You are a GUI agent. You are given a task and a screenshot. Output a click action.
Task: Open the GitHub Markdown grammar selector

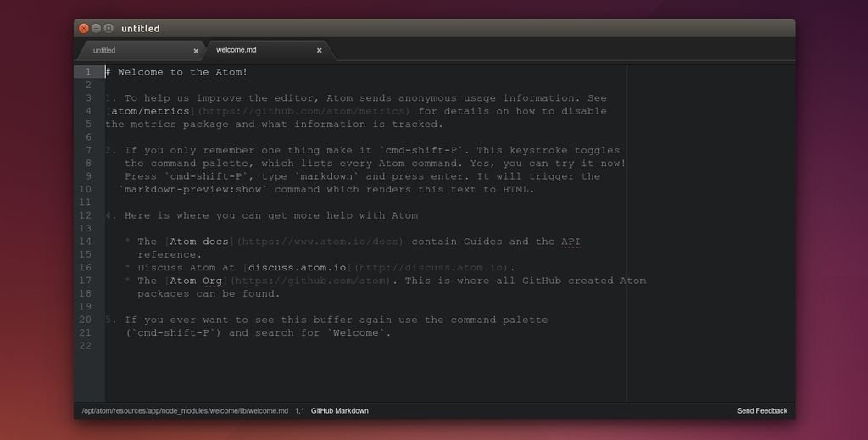[x=339, y=411]
